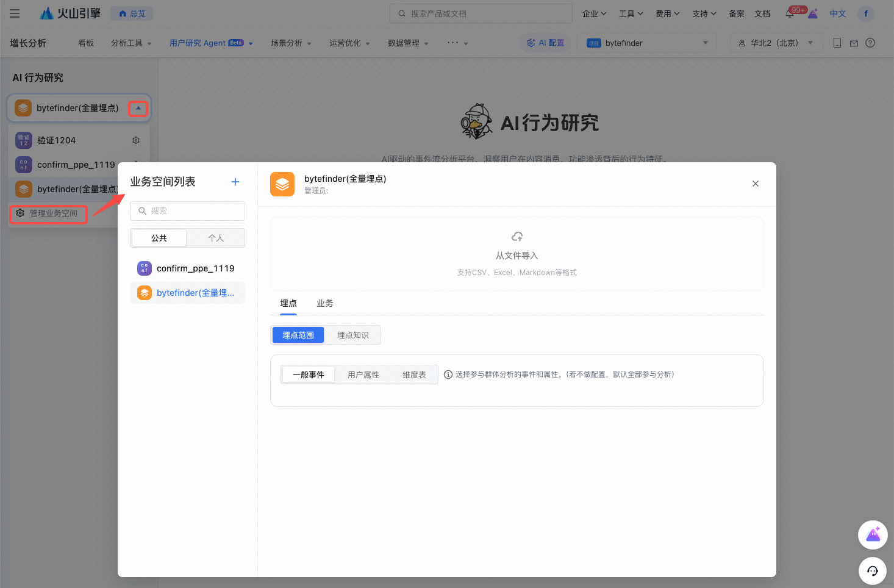
Task: Click the 总览 overview button
Action: click(x=132, y=13)
